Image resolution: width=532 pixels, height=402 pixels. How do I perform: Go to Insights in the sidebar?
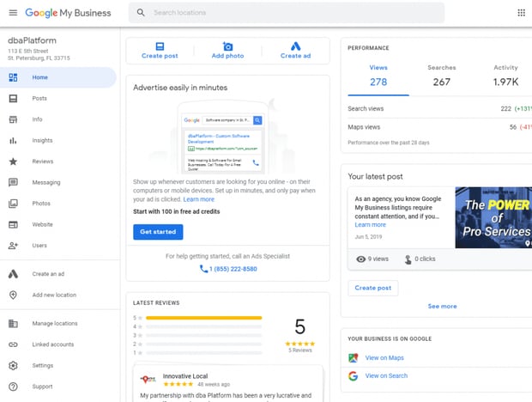(x=42, y=140)
